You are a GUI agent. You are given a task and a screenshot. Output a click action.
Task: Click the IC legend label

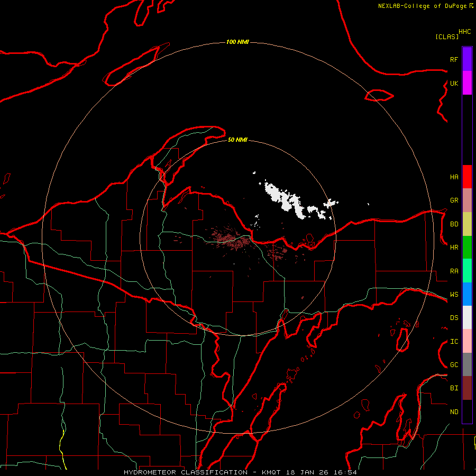pyautogui.click(x=454, y=341)
